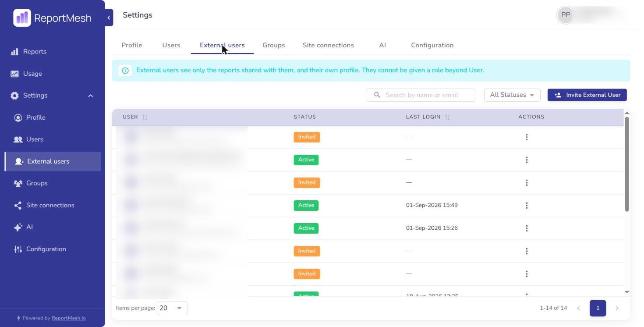
Task: Click the info icon in the banner
Action: coord(125,71)
